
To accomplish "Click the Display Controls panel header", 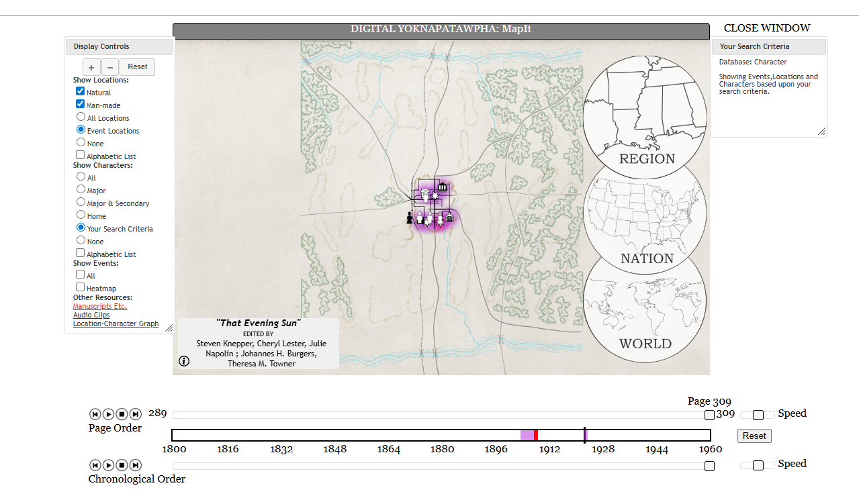I will pyautogui.click(x=120, y=47).
